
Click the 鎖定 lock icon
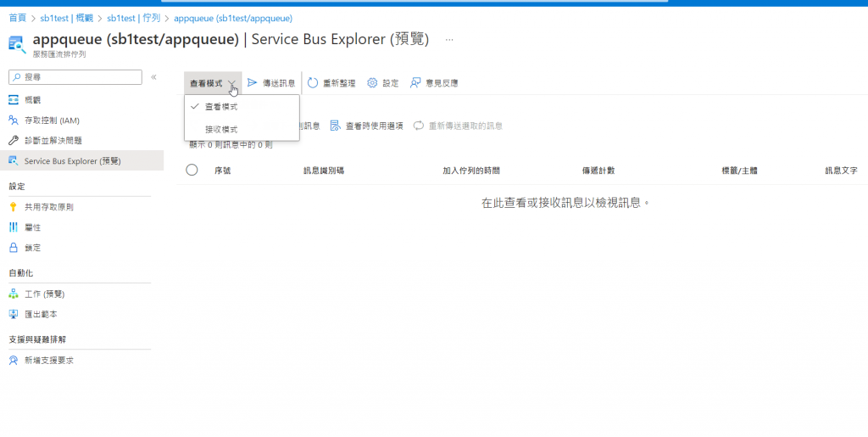click(14, 248)
